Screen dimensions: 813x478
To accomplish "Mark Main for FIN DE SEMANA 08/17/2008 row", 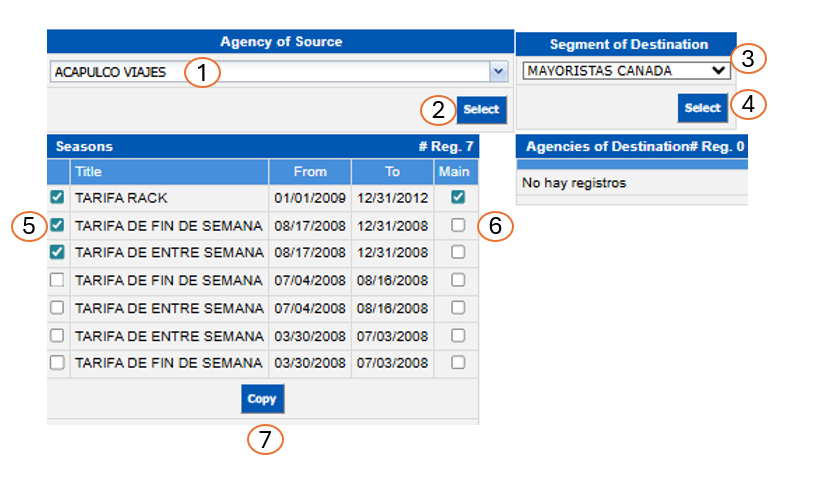I will point(458,225).
